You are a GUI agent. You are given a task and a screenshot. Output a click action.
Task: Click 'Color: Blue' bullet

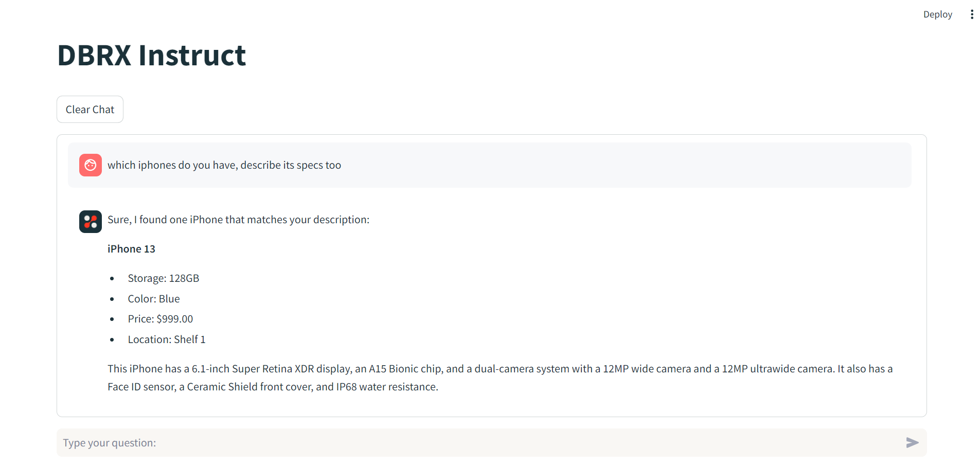coord(154,299)
